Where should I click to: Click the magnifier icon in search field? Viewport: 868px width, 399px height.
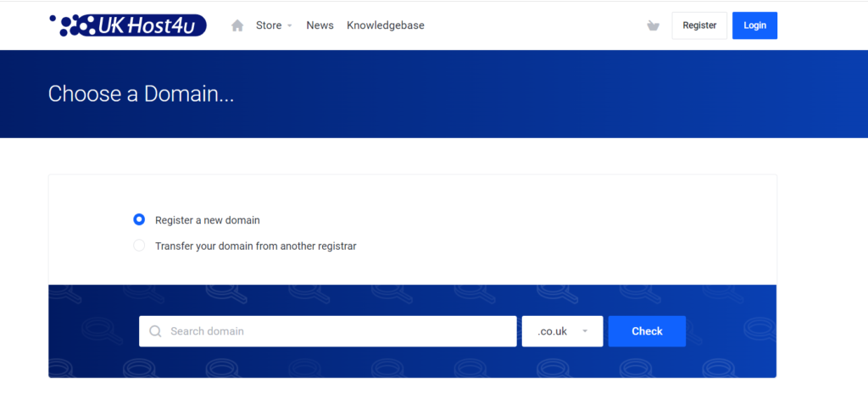click(x=156, y=331)
